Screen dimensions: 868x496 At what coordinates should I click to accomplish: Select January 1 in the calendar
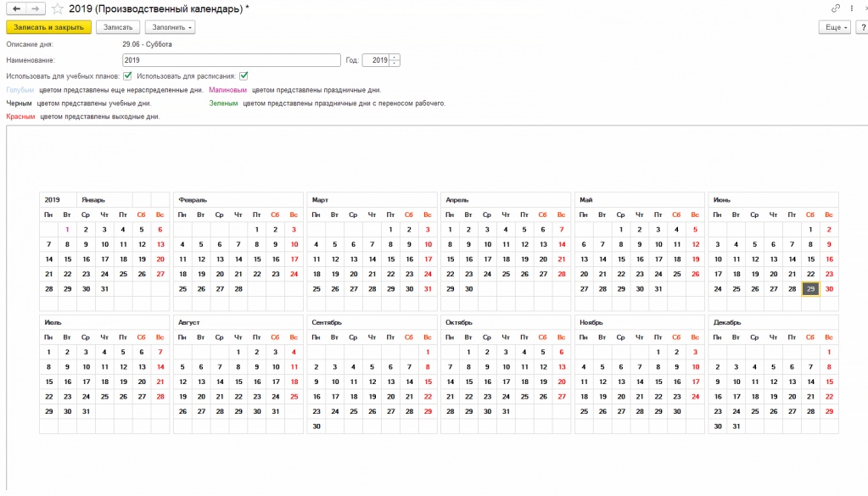(67, 229)
